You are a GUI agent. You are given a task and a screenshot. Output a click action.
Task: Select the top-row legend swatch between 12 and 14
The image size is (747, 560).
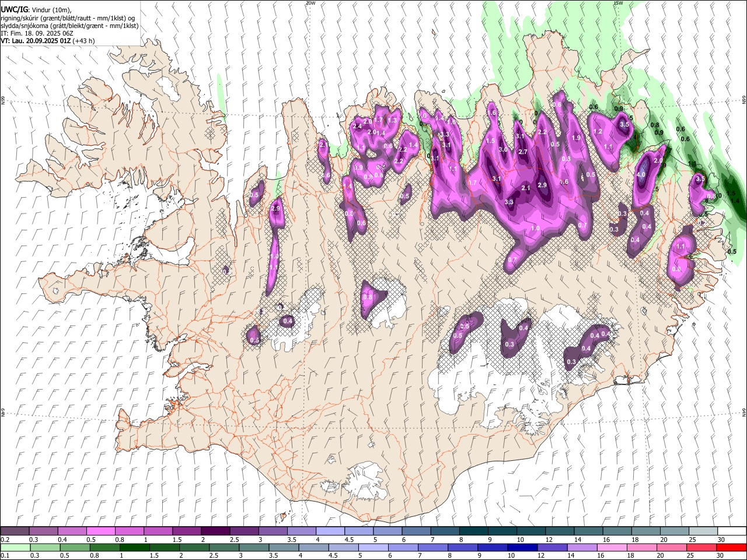point(560,531)
